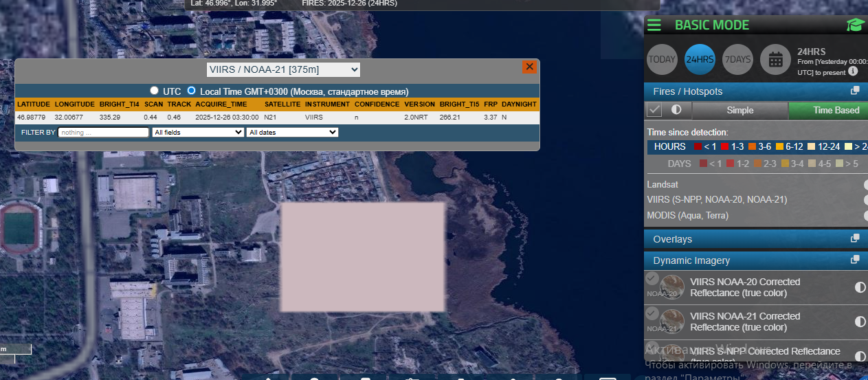
Task: Open the hamburger menu beside BASIC MODE
Action: click(654, 25)
